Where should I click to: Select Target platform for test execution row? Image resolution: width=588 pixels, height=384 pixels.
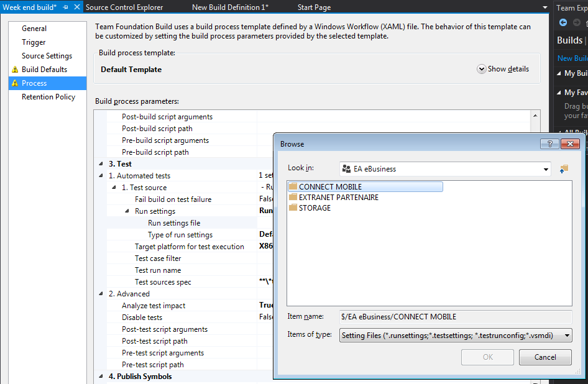[190, 247]
